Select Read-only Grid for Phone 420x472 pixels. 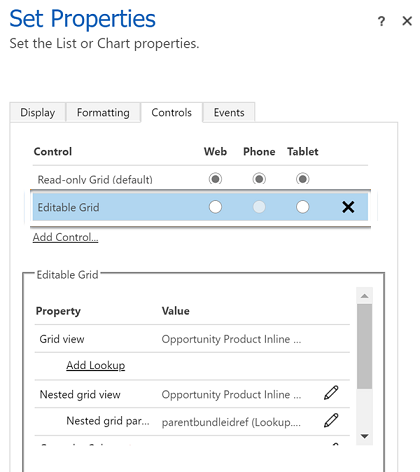[259, 179]
